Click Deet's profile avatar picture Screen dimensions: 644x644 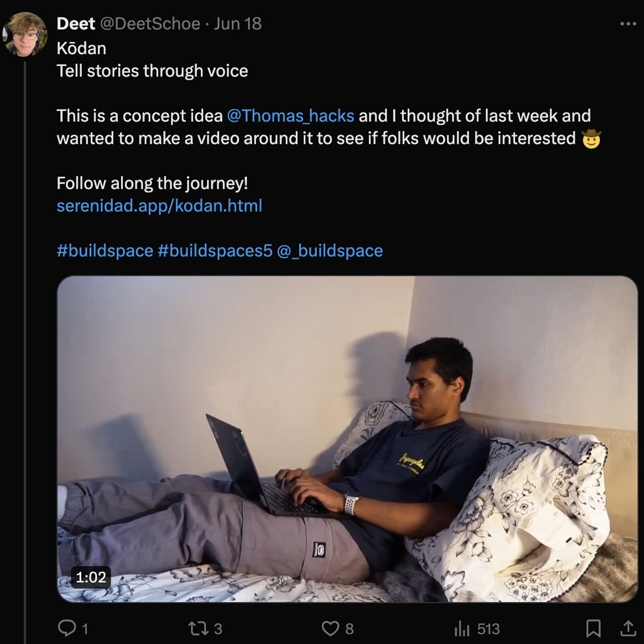point(25,34)
